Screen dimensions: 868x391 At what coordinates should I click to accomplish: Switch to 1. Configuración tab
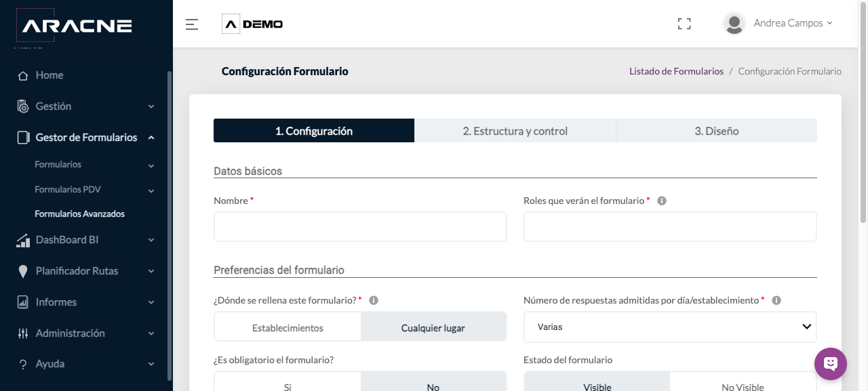coord(314,131)
